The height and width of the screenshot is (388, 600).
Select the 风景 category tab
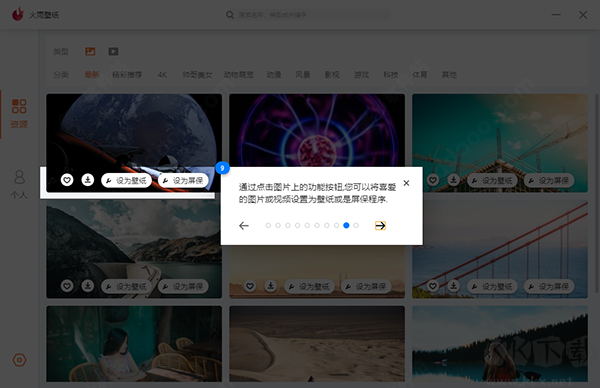click(x=303, y=75)
